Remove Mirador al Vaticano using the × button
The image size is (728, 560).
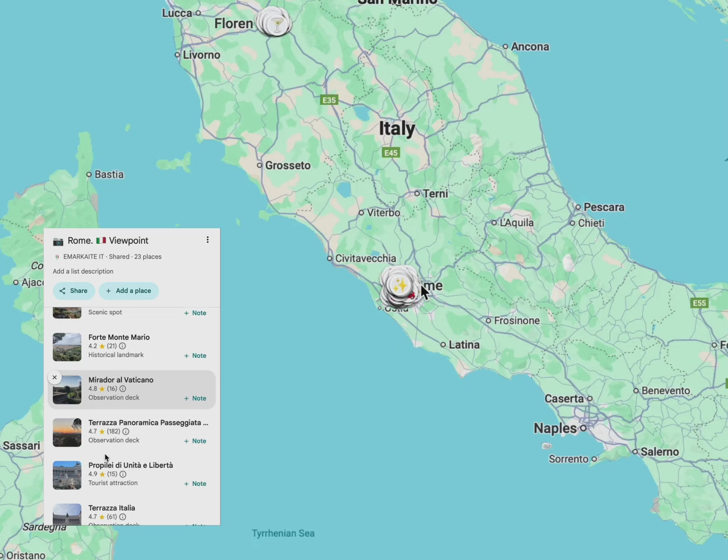click(54, 377)
